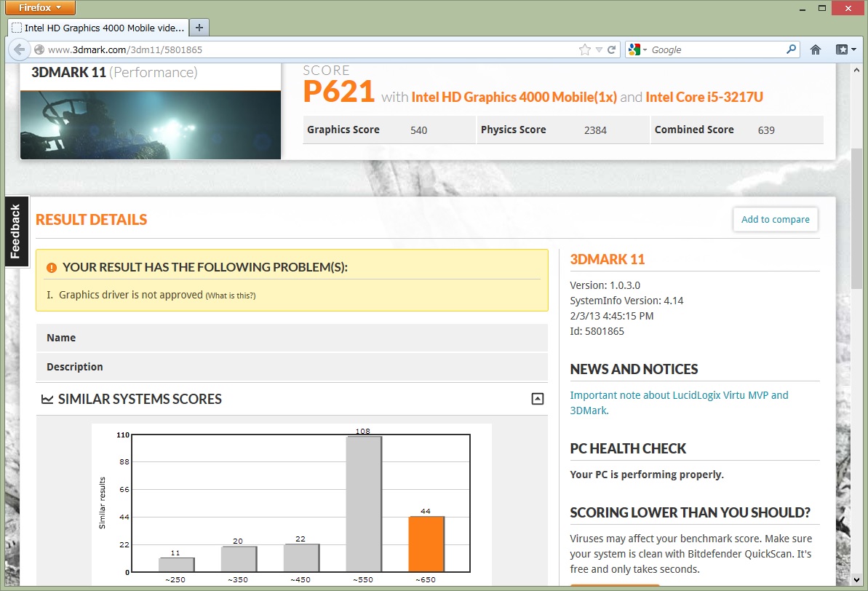
Task: Reload the page
Action: pyautogui.click(x=612, y=49)
